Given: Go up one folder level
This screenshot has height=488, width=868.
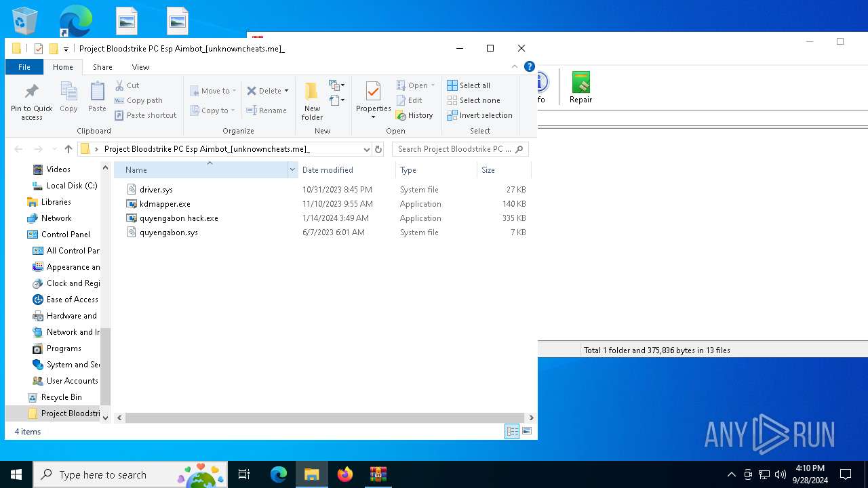Looking at the screenshot, I should [x=68, y=149].
